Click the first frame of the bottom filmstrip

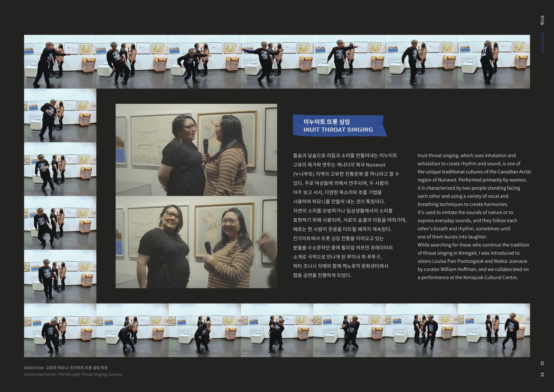[x=60, y=330]
